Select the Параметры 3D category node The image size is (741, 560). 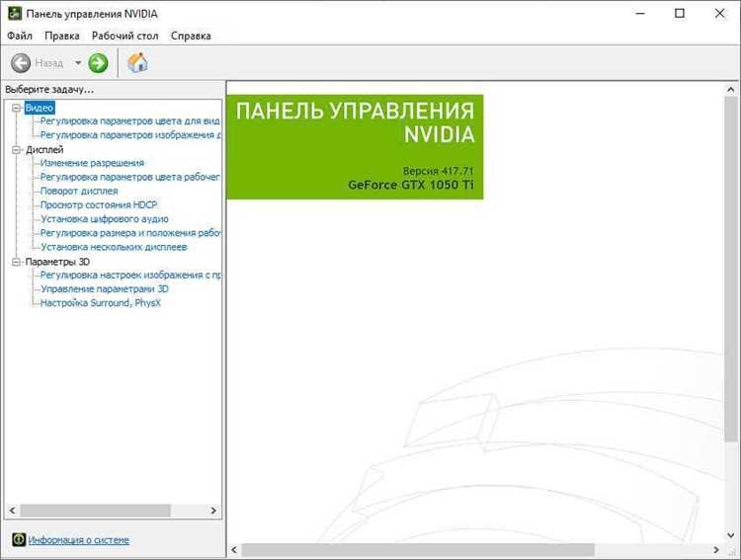[57, 262]
